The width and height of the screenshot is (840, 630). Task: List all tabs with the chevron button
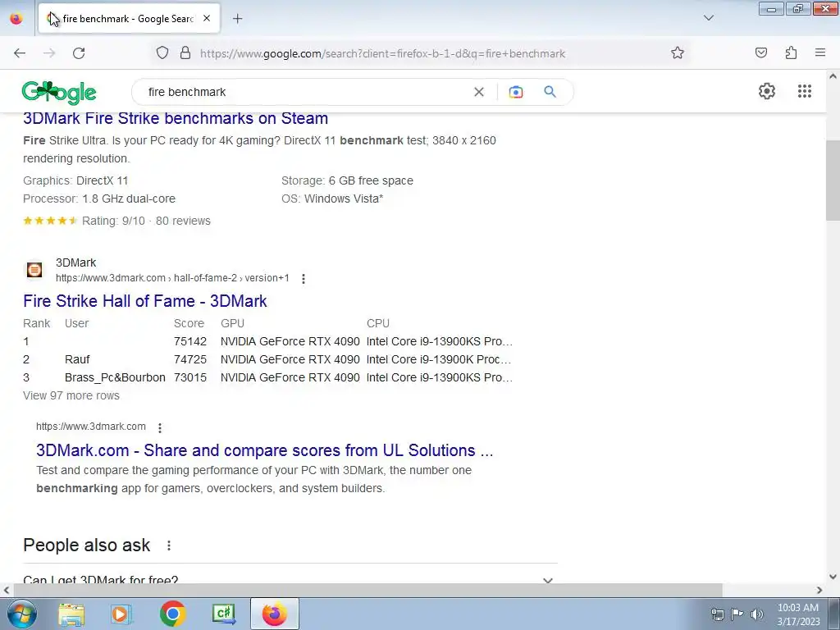pos(709,18)
